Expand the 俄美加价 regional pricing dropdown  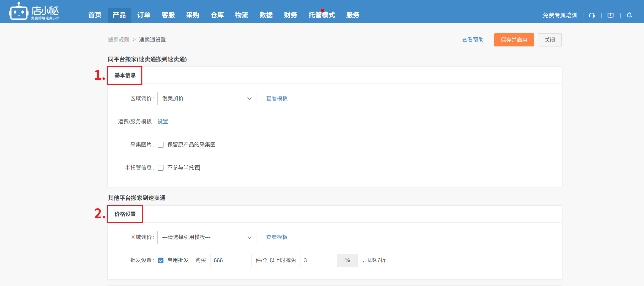point(207,99)
